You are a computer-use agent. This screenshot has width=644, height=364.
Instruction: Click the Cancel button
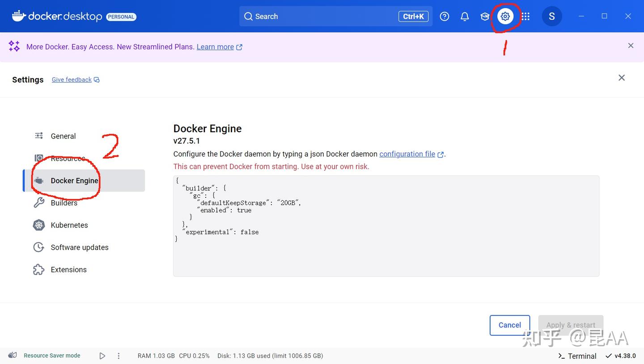509,325
